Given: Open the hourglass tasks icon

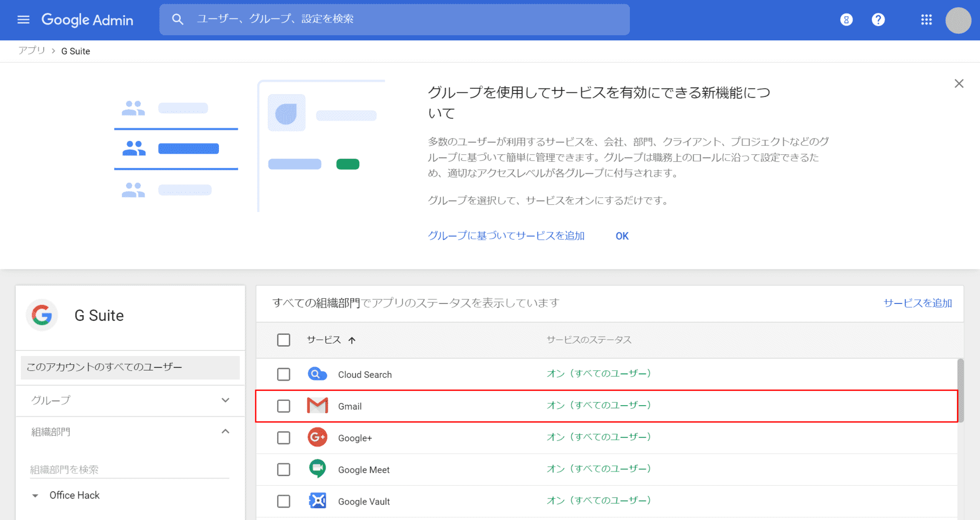Looking at the screenshot, I should [x=846, y=20].
